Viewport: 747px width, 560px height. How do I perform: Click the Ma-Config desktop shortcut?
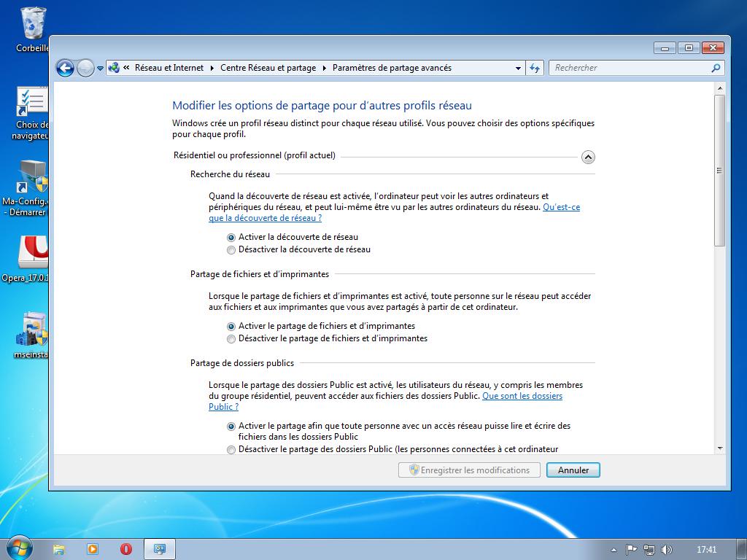[x=27, y=189]
